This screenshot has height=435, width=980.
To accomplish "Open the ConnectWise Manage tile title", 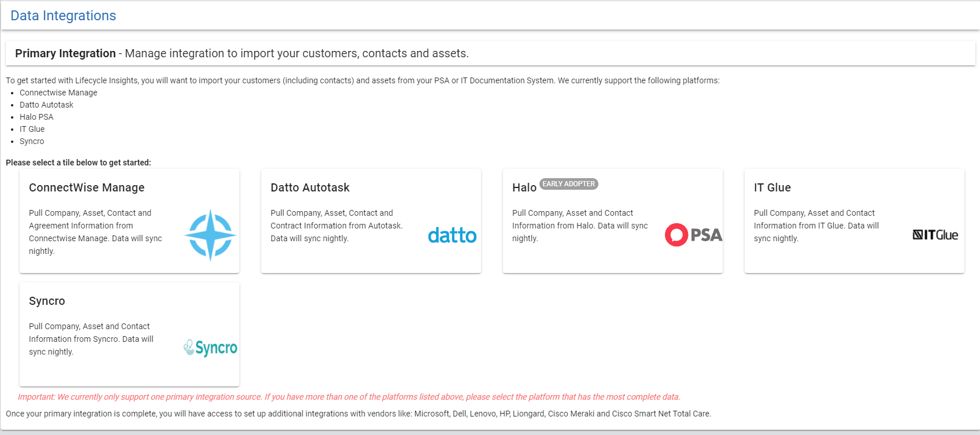I will pos(87,187).
